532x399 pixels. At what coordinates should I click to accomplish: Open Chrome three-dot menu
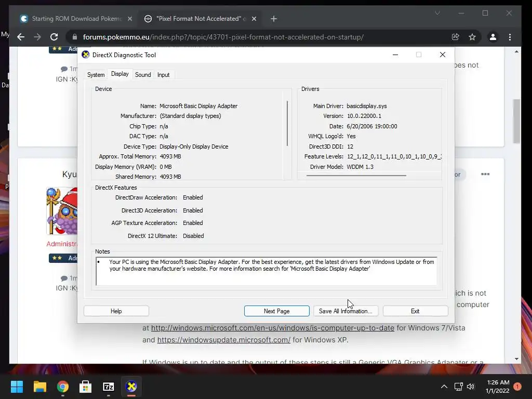click(x=510, y=37)
